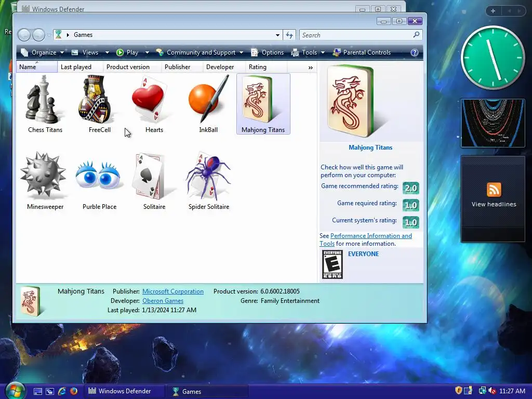Image resolution: width=532 pixels, height=399 pixels.
Task: Open the Tools dropdown menu
Action: pyautogui.click(x=308, y=52)
